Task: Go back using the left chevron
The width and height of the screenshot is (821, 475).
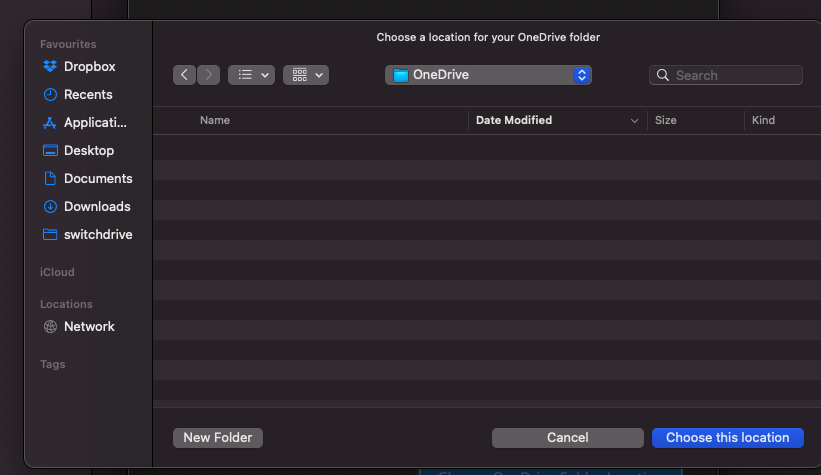Action: [x=184, y=75]
